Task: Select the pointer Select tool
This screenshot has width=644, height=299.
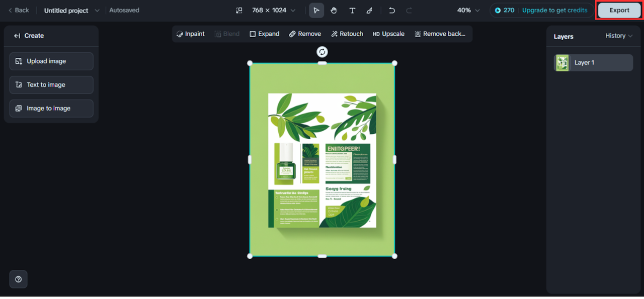Action: click(316, 10)
